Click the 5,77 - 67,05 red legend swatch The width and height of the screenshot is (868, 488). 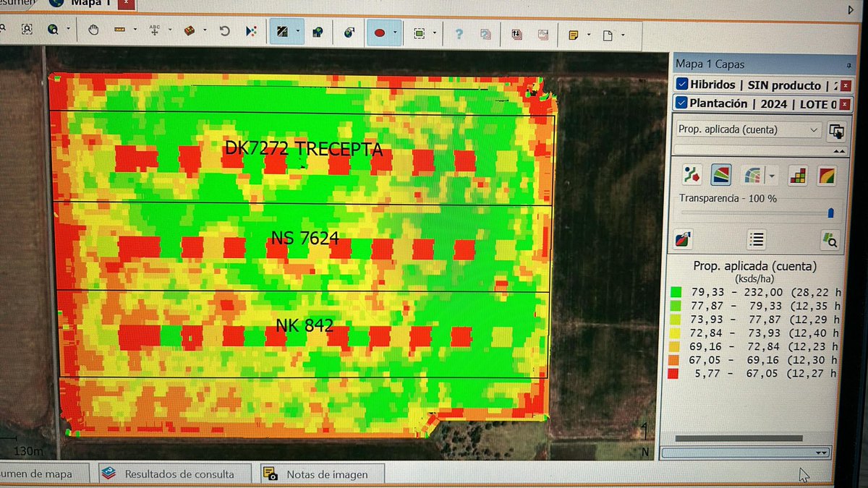pos(674,374)
